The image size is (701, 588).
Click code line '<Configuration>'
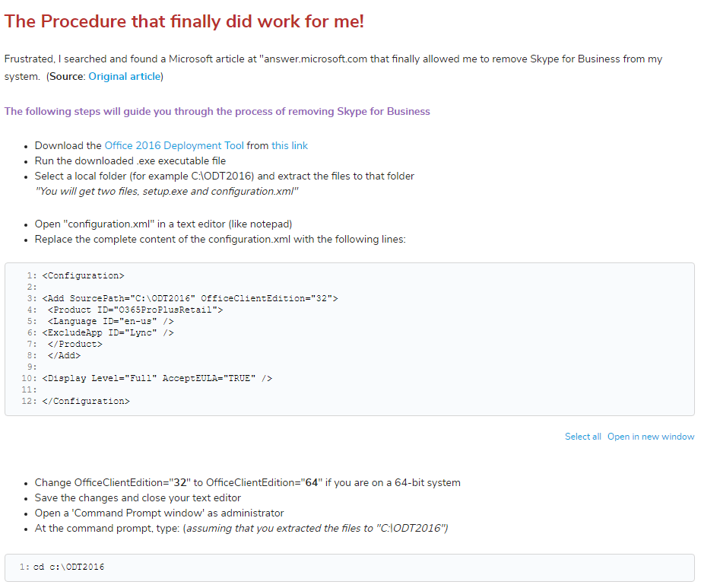pyautogui.click(x=83, y=276)
